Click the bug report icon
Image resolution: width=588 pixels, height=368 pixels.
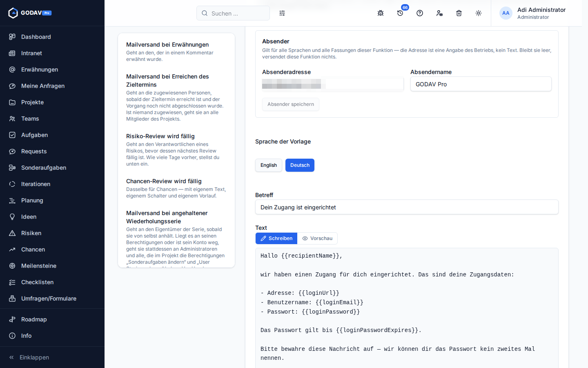[381, 13]
